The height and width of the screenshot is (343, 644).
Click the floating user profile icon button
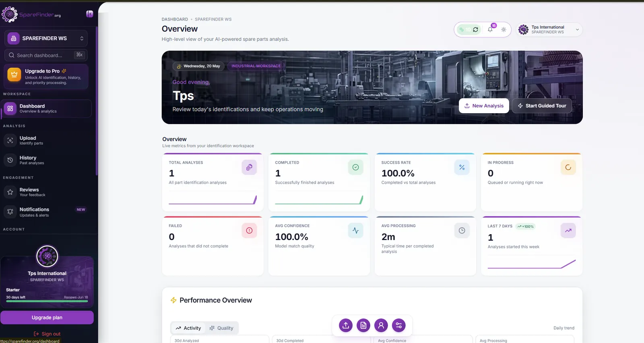point(381,325)
